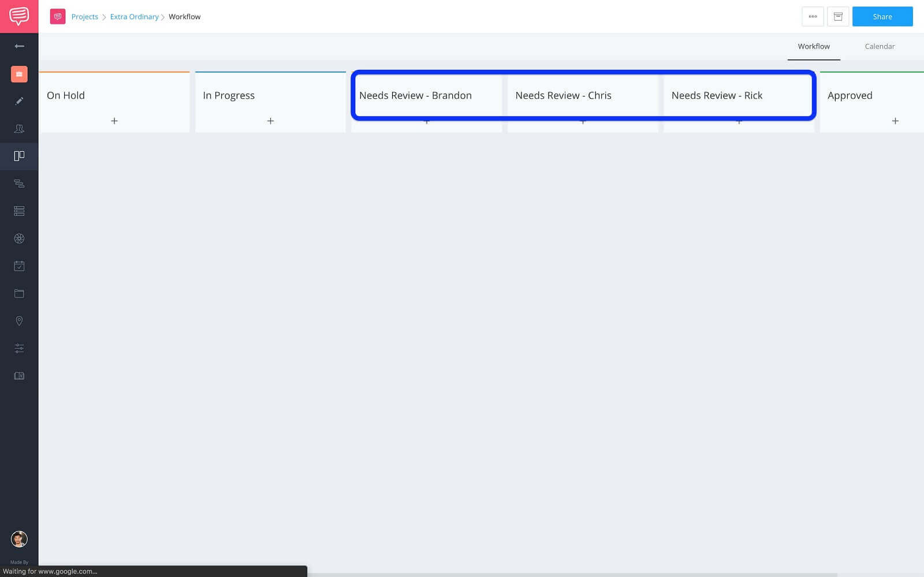Viewport: 924px width, 577px height.
Task: Open Extra Ordinary breadcrumb link
Action: [134, 17]
